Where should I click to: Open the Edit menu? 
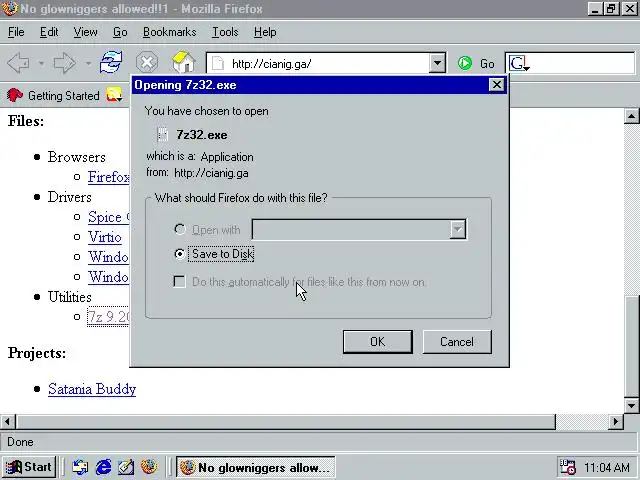49,32
